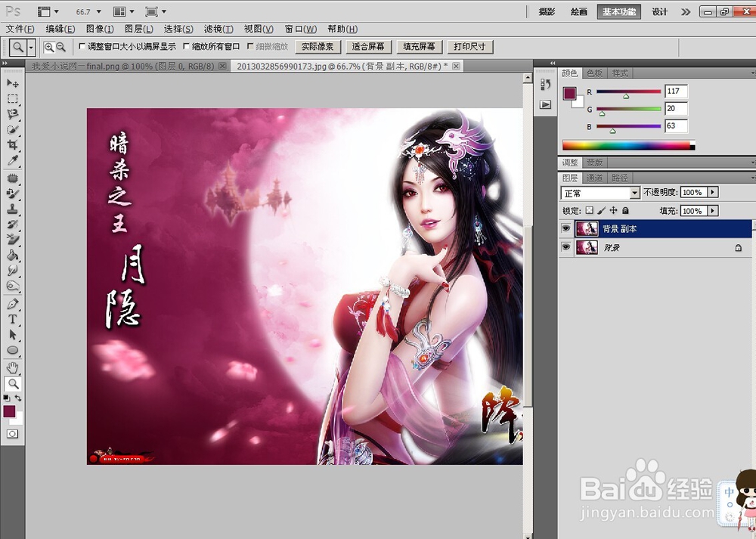Click the R value input field

click(676, 91)
